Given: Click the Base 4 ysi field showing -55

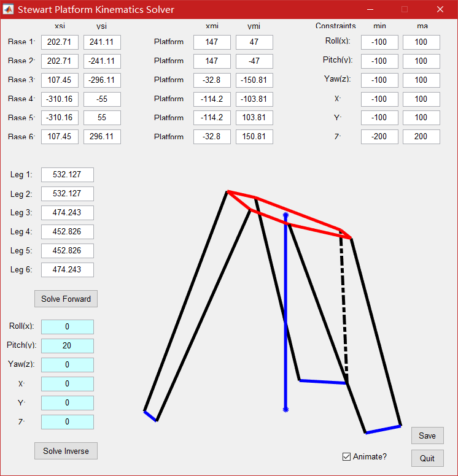Looking at the screenshot, I should pos(102,99).
